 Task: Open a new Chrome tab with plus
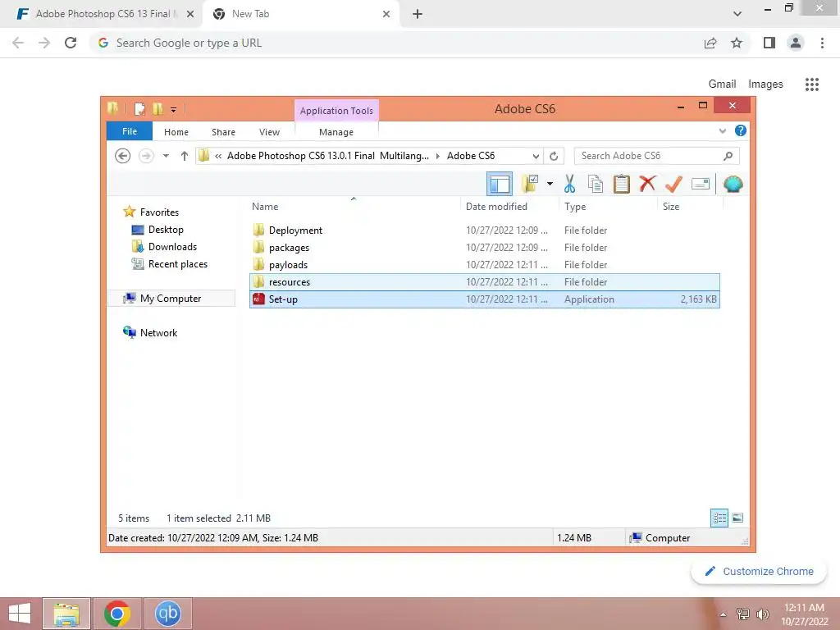[x=418, y=14]
